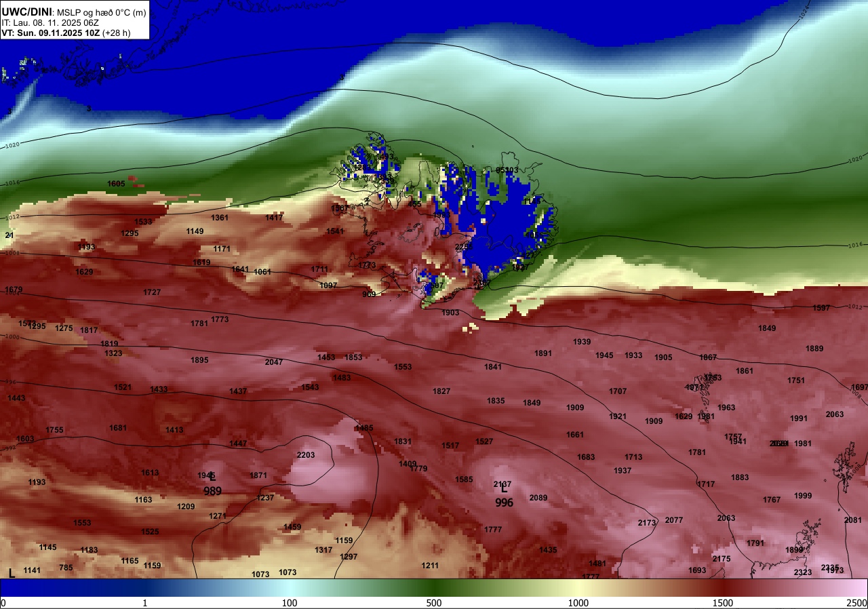
Task: Click the freezing level value 1937
Action: click(623, 471)
